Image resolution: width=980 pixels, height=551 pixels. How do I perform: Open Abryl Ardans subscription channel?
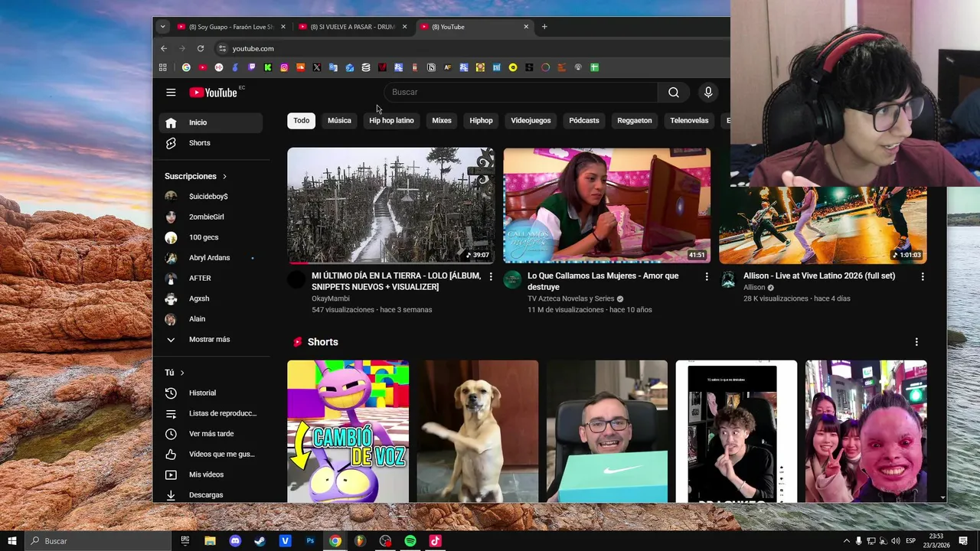coord(211,258)
